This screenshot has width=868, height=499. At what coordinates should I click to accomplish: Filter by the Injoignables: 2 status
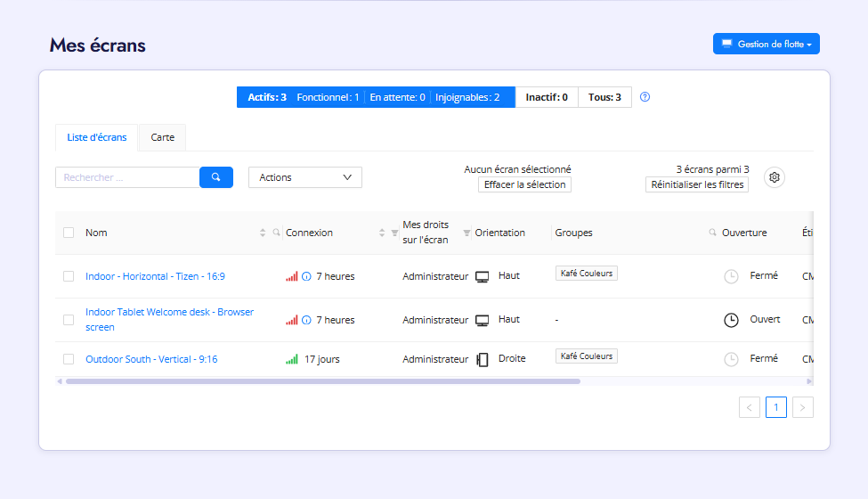coord(467,97)
